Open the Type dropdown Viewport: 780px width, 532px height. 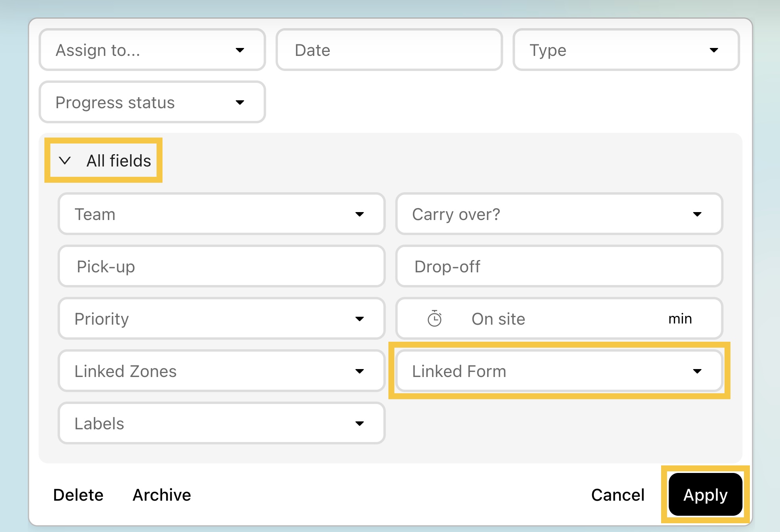(626, 50)
